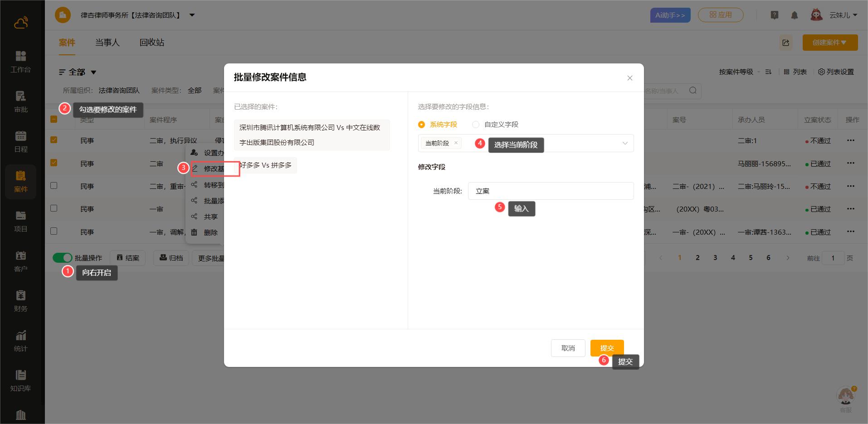Close the batch edit dialog with X
Viewport: 868px width, 424px height.
[629, 78]
